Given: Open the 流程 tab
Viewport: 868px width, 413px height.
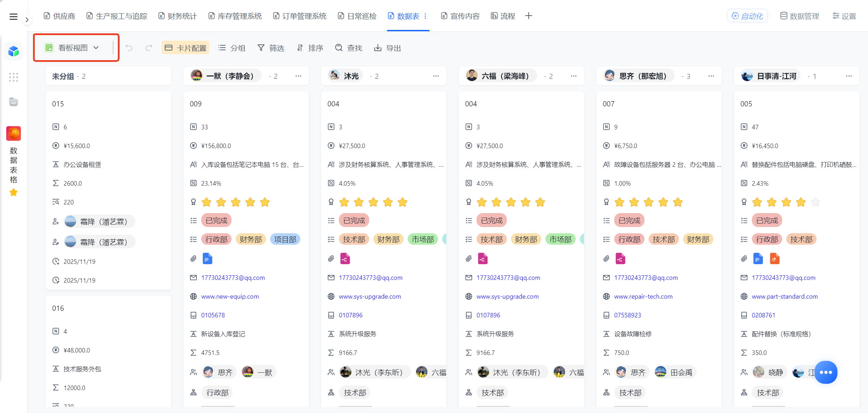Looking at the screenshot, I should 503,16.
